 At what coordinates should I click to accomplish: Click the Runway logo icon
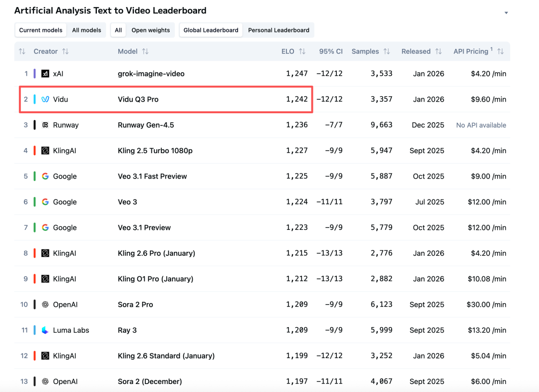(x=45, y=125)
